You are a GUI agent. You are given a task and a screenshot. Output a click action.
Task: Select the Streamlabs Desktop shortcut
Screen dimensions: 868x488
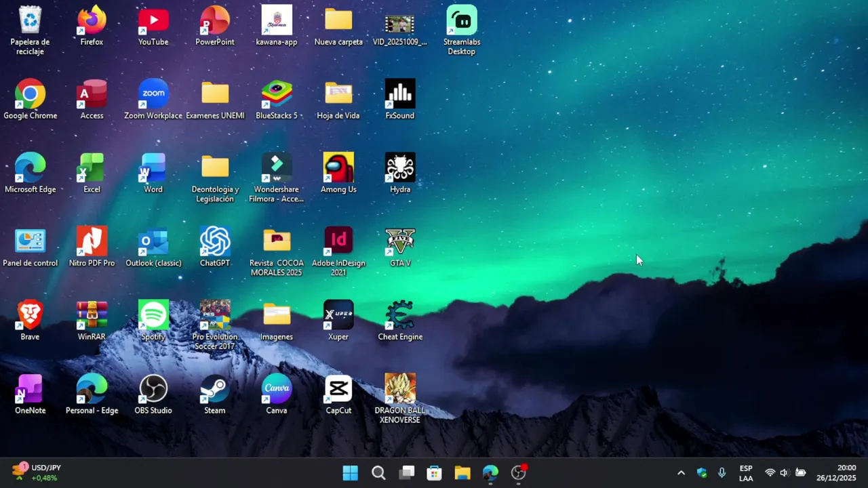click(462, 30)
